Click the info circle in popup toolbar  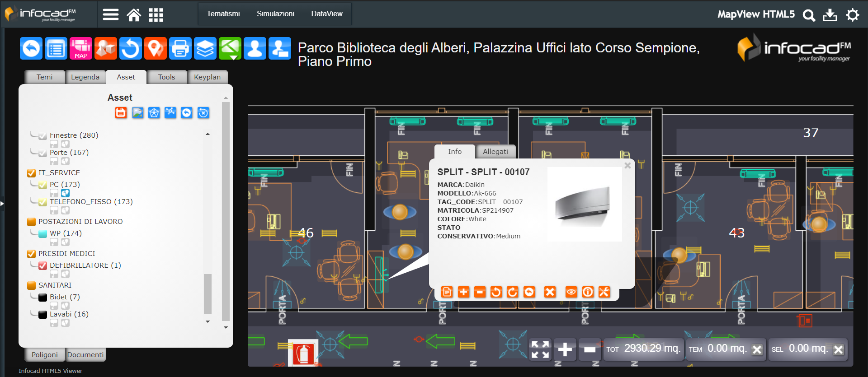point(588,292)
